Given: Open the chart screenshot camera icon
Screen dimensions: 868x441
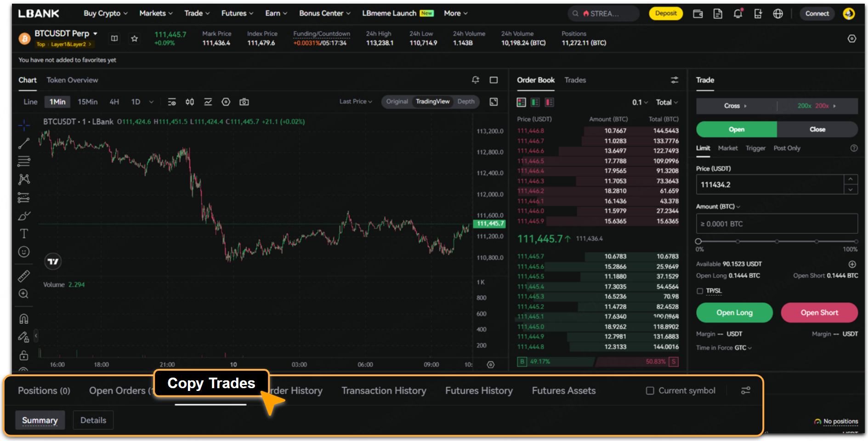Looking at the screenshot, I should (x=244, y=102).
